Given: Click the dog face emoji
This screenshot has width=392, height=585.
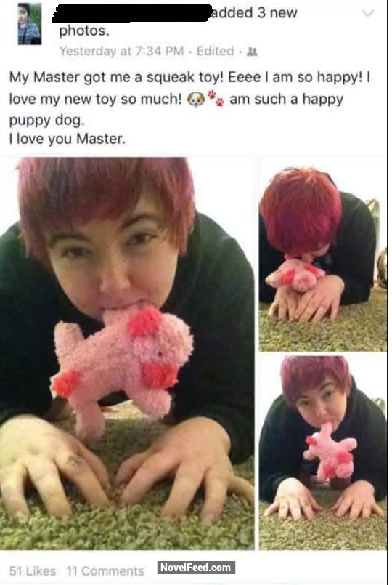Looking at the screenshot, I should [x=196, y=100].
